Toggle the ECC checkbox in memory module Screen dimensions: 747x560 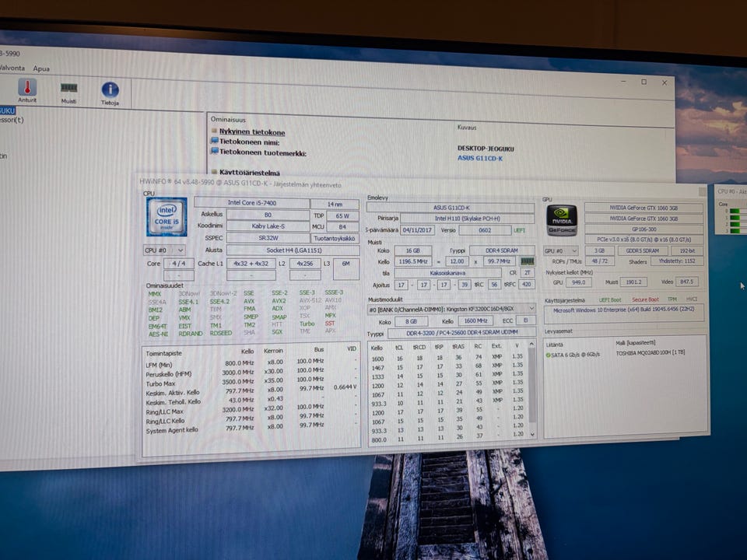pos(526,320)
